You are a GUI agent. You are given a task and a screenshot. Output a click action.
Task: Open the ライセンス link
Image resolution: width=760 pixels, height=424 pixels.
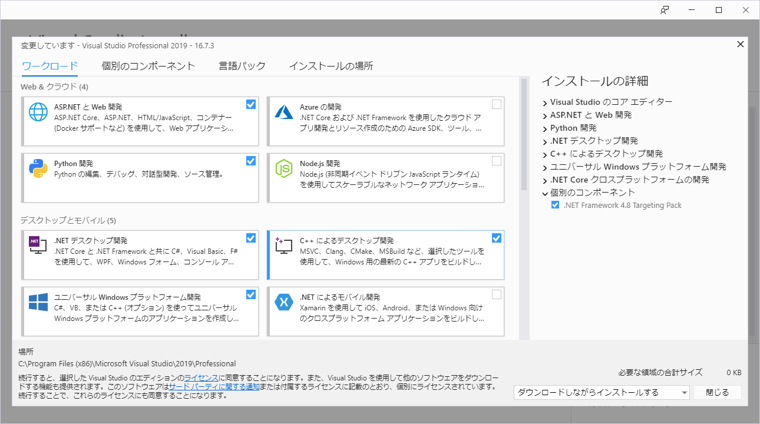pos(201,378)
